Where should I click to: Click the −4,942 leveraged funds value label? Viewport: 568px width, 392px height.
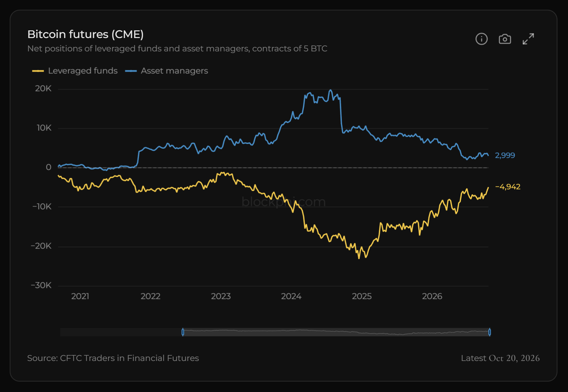click(508, 187)
